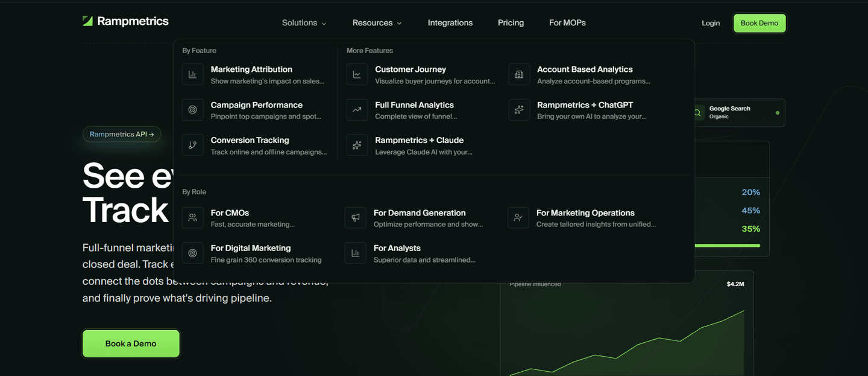
Task: Click the $4.2M pipeline value
Action: point(735,284)
